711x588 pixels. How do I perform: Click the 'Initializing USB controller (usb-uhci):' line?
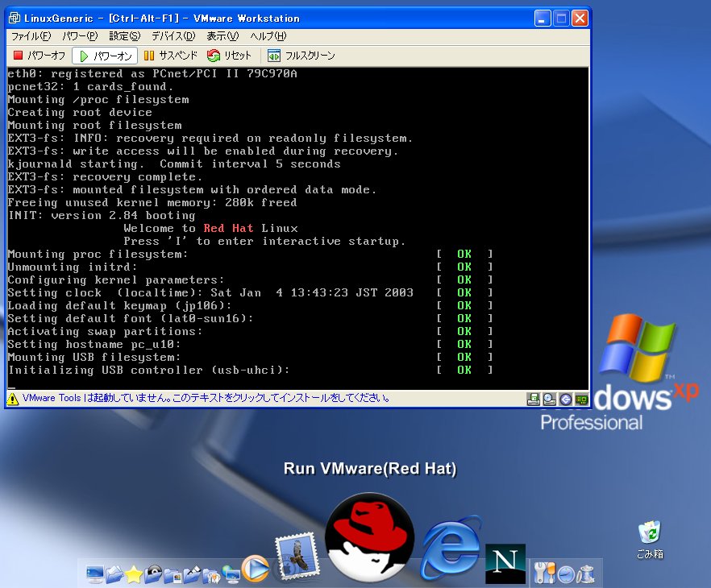point(148,370)
